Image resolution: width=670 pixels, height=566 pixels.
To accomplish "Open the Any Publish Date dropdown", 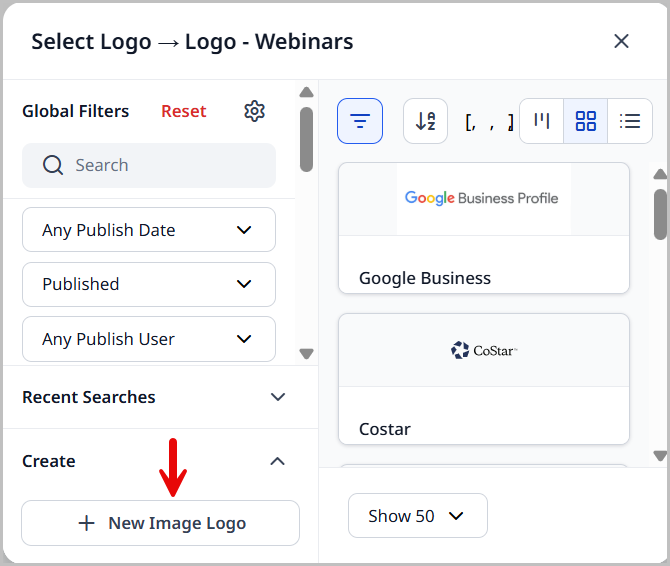I will pyautogui.click(x=149, y=230).
